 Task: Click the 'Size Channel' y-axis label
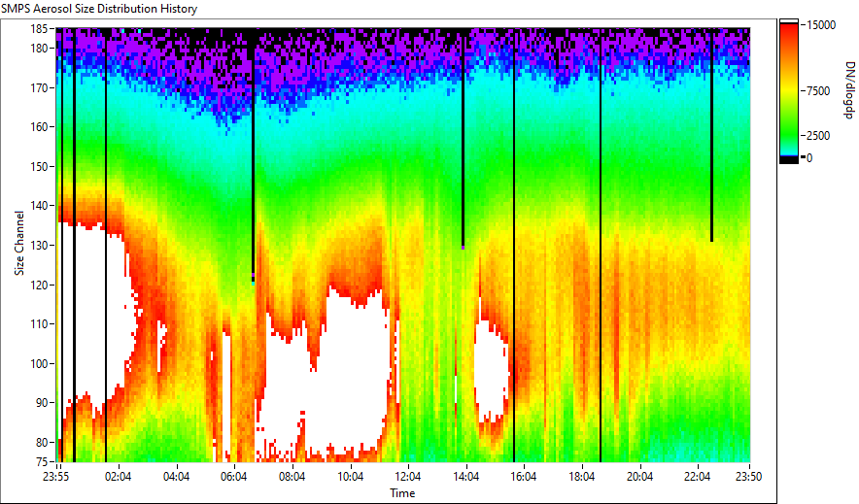19,243
